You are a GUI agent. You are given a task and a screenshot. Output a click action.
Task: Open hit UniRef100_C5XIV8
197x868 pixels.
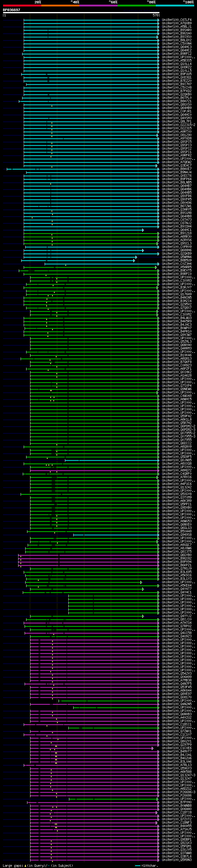pyautogui.click(x=177, y=88)
